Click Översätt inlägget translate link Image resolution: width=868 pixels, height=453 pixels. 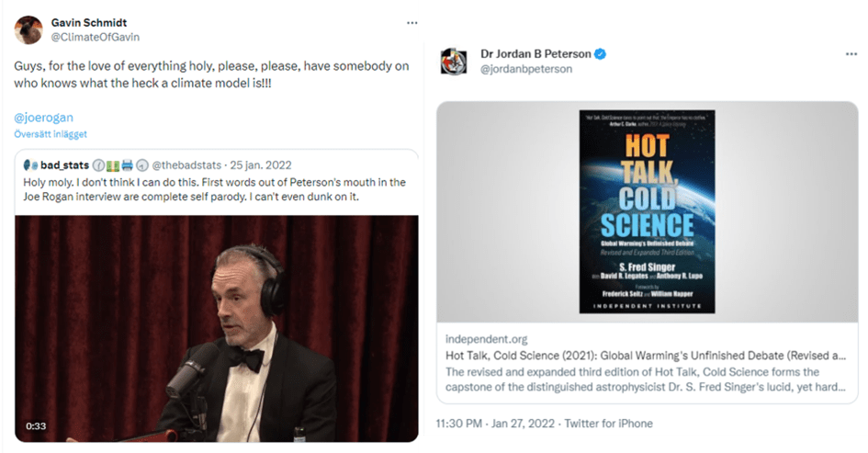(x=51, y=134)
